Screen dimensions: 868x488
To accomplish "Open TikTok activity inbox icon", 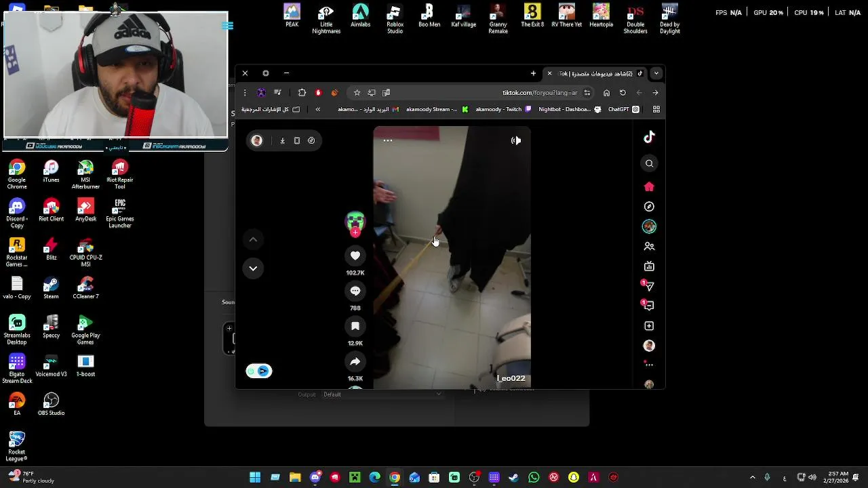I will pos(649,306).
